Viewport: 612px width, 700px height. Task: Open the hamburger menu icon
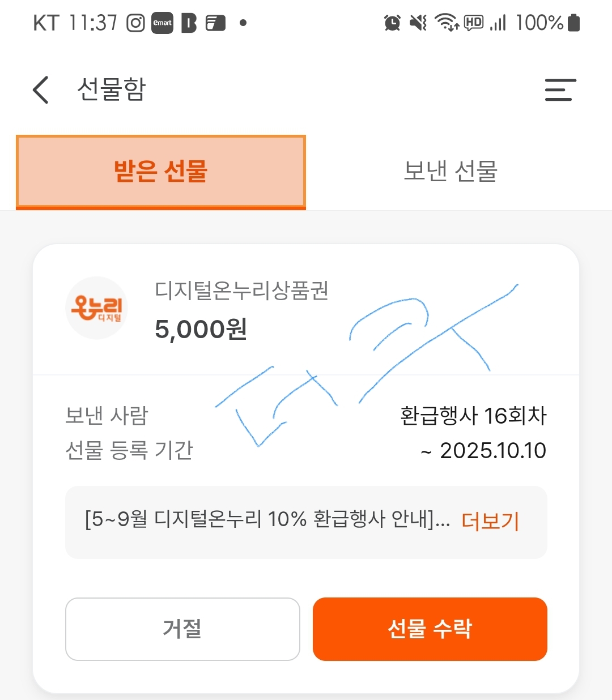pyautogui.click(x=560, y=90)
